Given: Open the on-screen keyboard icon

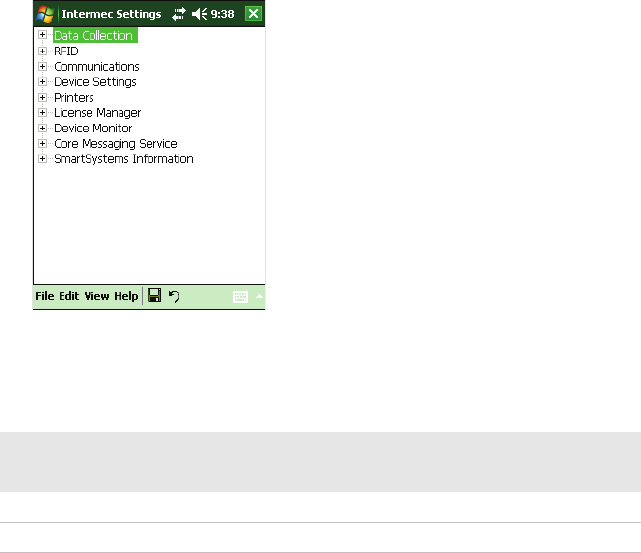Looking at the screenshot, I should (x=240, y=297).
